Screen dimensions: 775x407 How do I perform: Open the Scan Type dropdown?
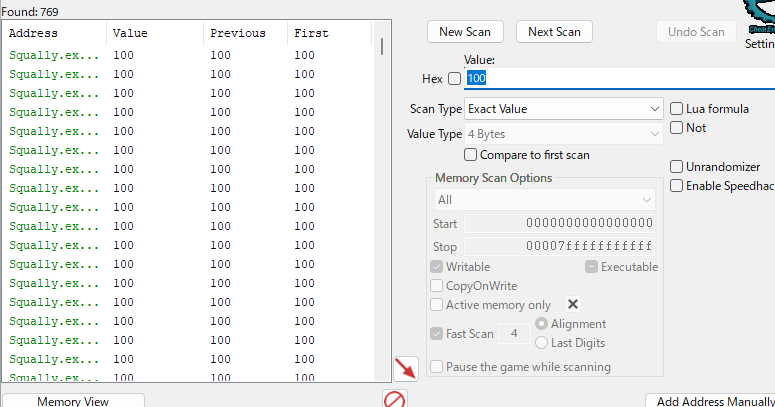click(x=564, y=108)
